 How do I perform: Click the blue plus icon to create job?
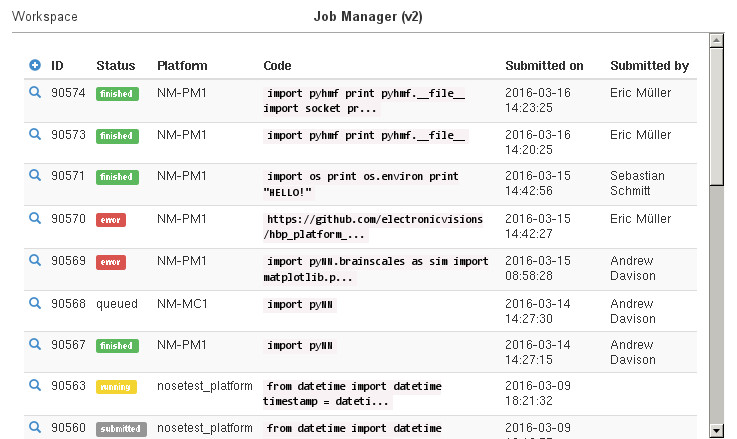pos(35,66)
